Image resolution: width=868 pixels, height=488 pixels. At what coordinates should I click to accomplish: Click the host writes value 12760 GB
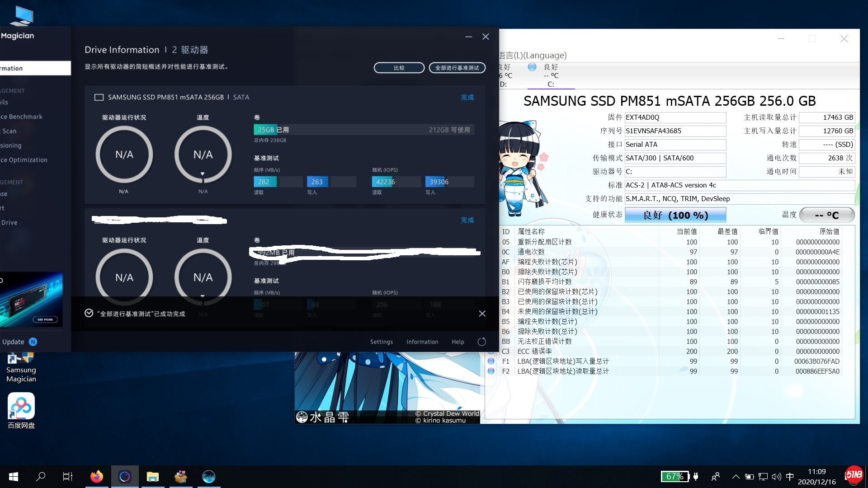827,131
